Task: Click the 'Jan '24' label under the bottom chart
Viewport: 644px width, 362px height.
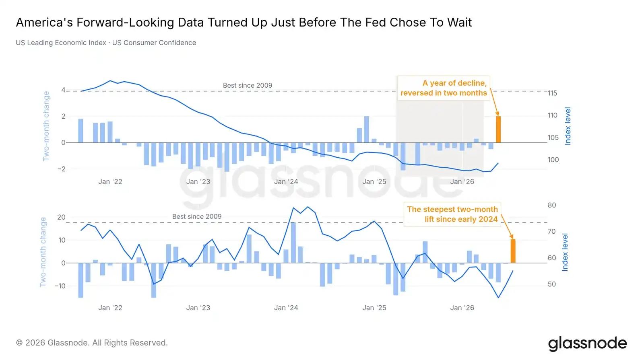Action: (286, 308)
